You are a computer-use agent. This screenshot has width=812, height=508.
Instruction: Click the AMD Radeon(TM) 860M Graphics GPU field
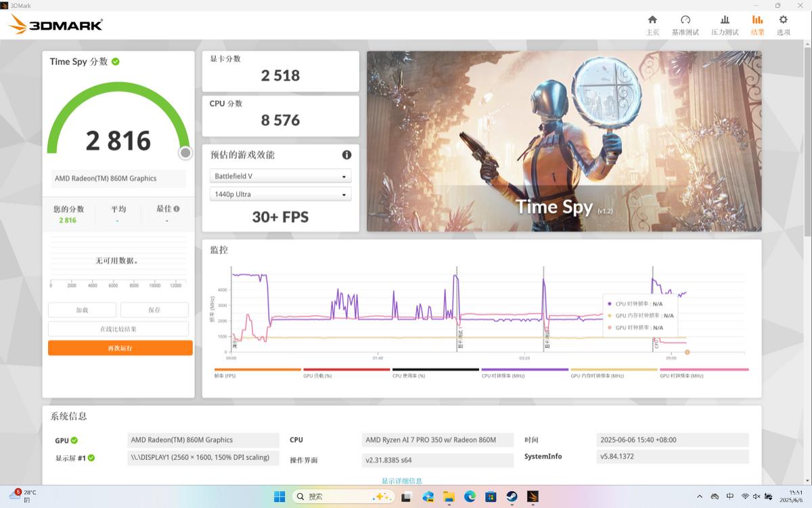pos(203,440)
